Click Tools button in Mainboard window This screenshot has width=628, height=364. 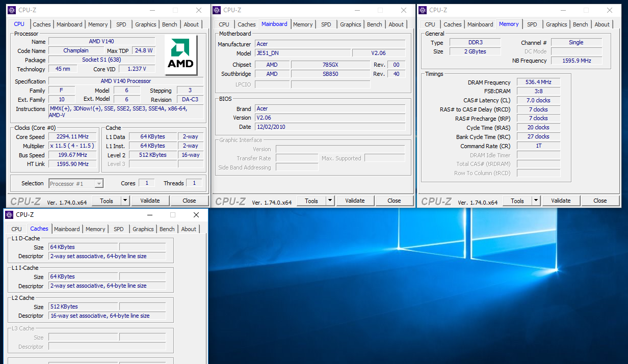pos(311,201)
